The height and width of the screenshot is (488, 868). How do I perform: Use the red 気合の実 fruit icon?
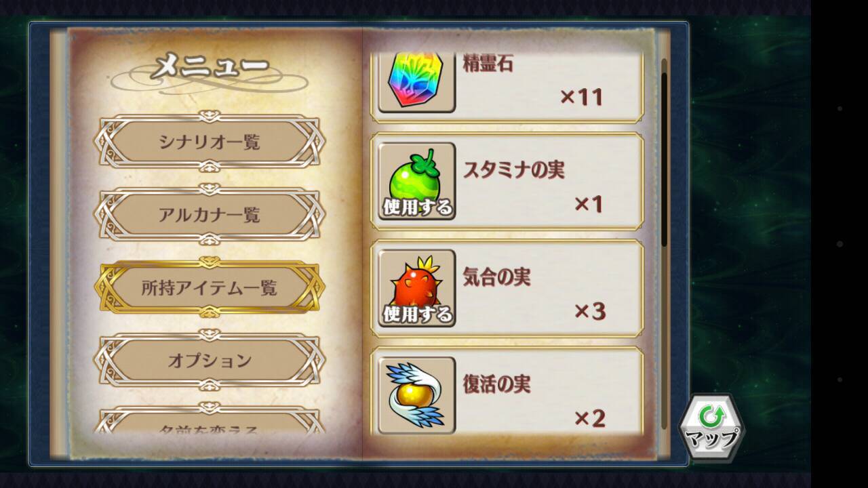(x=416, y=288)
